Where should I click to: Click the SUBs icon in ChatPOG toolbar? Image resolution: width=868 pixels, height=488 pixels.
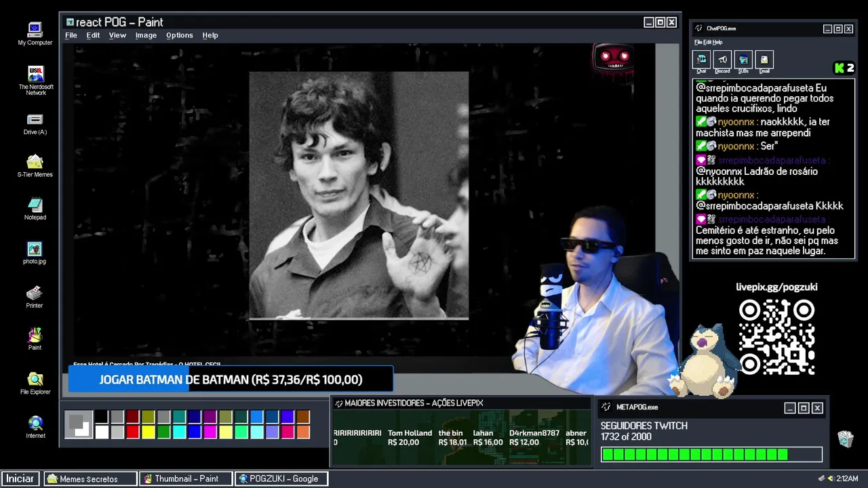[743, 60]
